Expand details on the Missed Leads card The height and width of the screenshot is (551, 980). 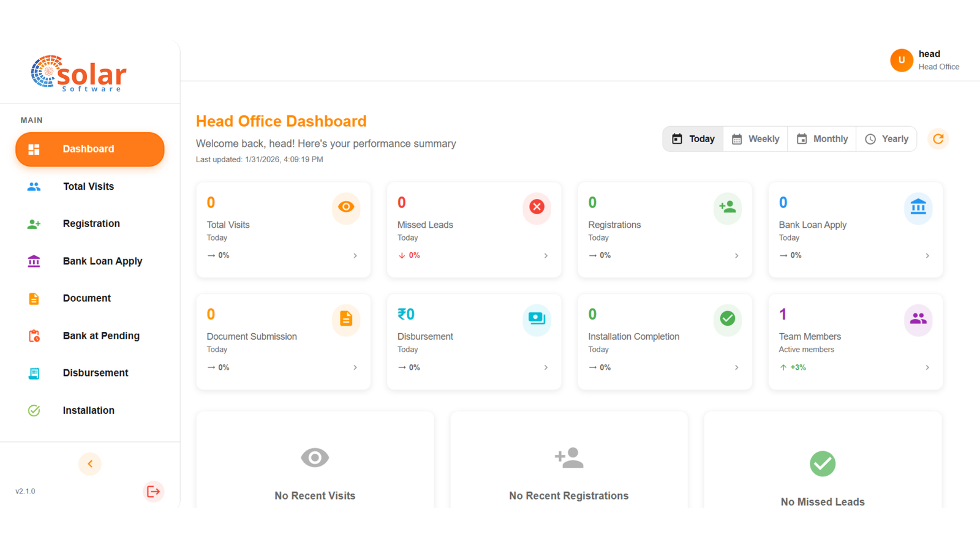coord(546,256)
